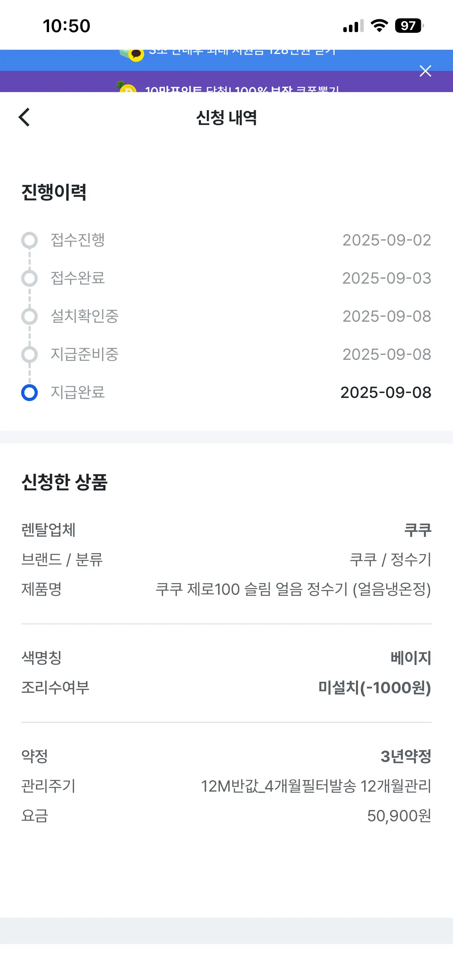Tap the blue 지급완료 step circle
Viewport: 453px width, 980px height.
click(x=29, y=393)
